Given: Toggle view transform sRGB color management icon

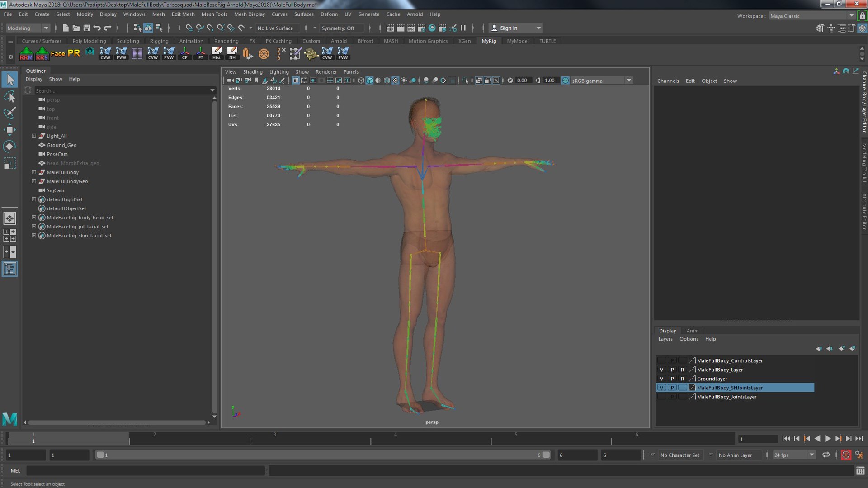Looking at the screenshot, I should coord(565,81).
